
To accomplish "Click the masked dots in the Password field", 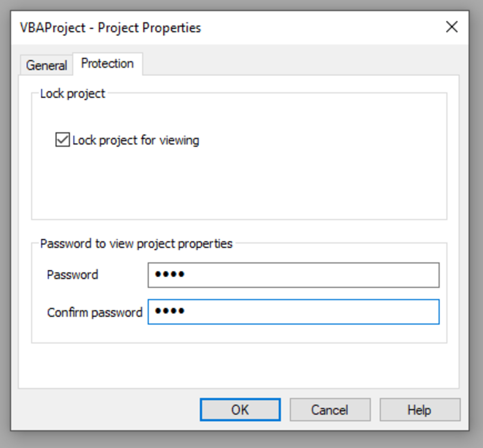I will 170,275.
